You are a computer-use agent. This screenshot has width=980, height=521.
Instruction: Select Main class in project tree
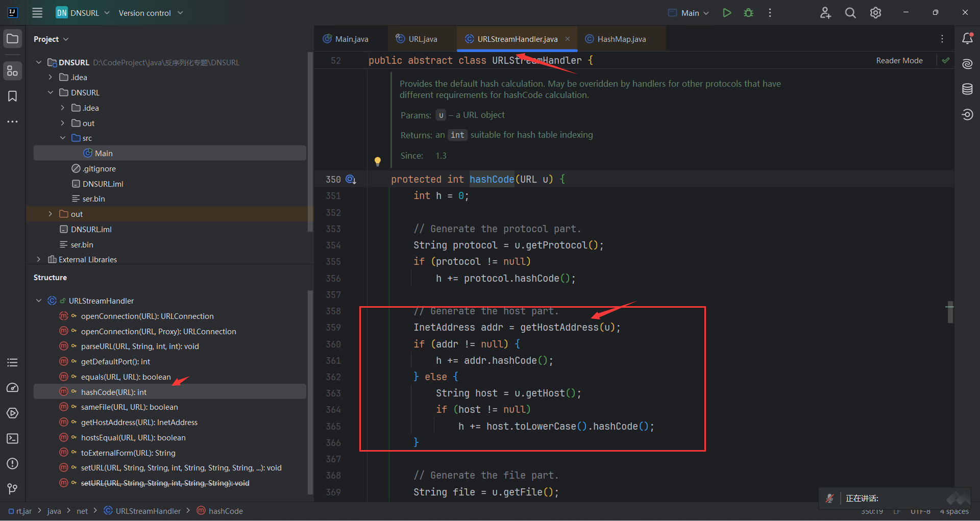pyautogui.click(x=169, y=153)
